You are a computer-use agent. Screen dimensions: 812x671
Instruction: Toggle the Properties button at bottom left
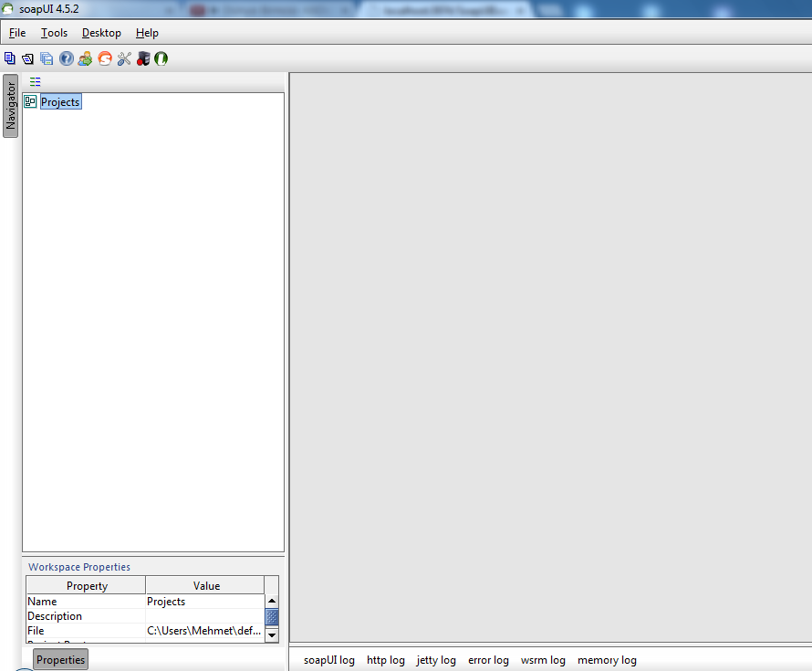point(60,659)
